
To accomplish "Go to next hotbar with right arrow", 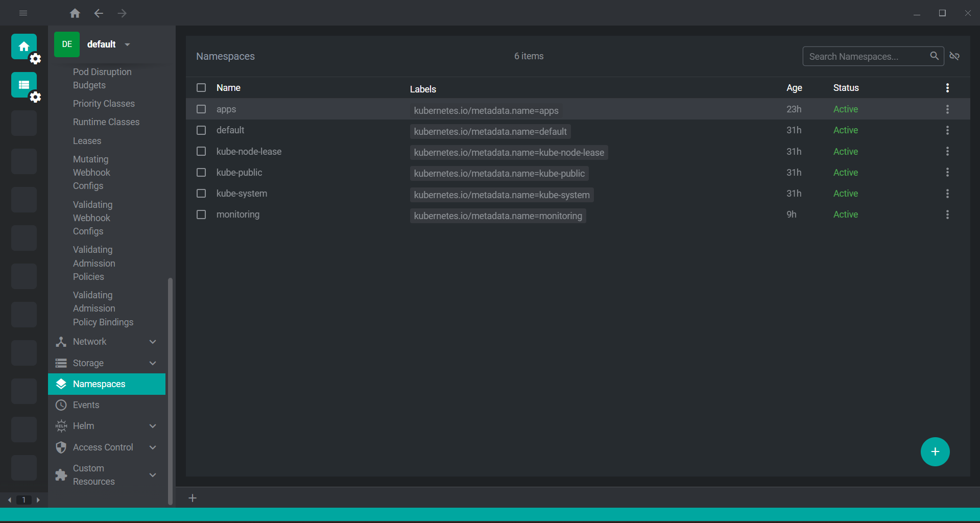I will tap(38, 500).
